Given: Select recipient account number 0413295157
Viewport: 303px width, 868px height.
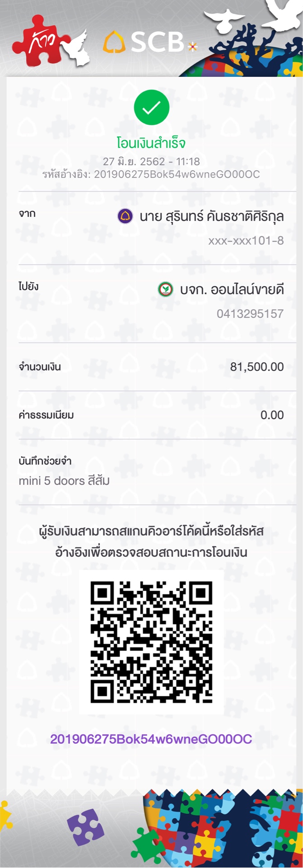Looking at the screenshot, I should click(x=250, y=314).
